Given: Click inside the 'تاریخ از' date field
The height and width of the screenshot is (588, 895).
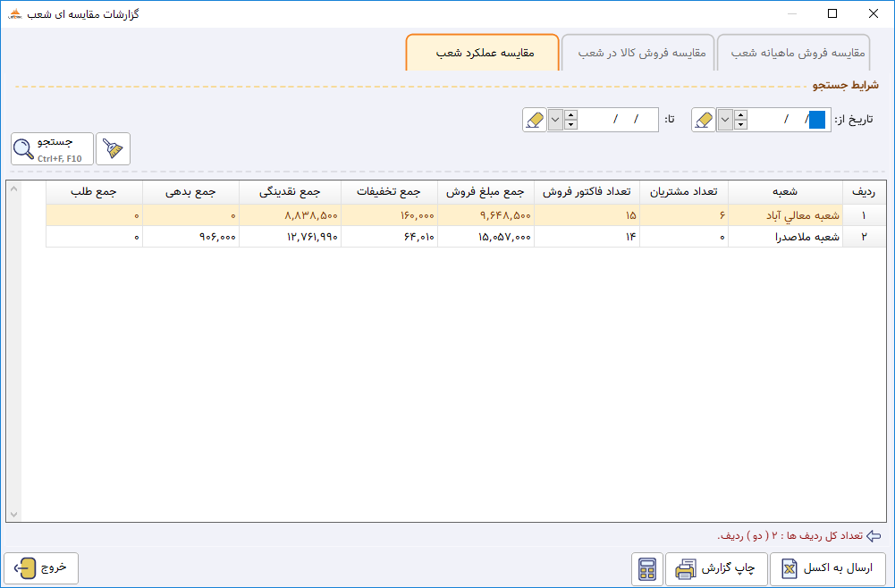Looking at the screenshot, I should (x=789, y=120).
